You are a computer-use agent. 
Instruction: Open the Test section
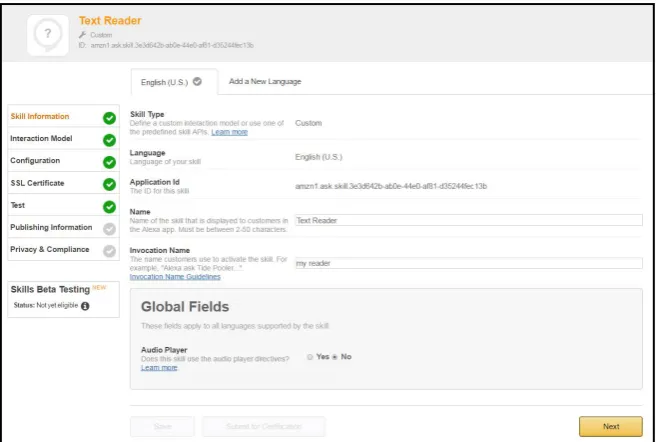point(63,205)
